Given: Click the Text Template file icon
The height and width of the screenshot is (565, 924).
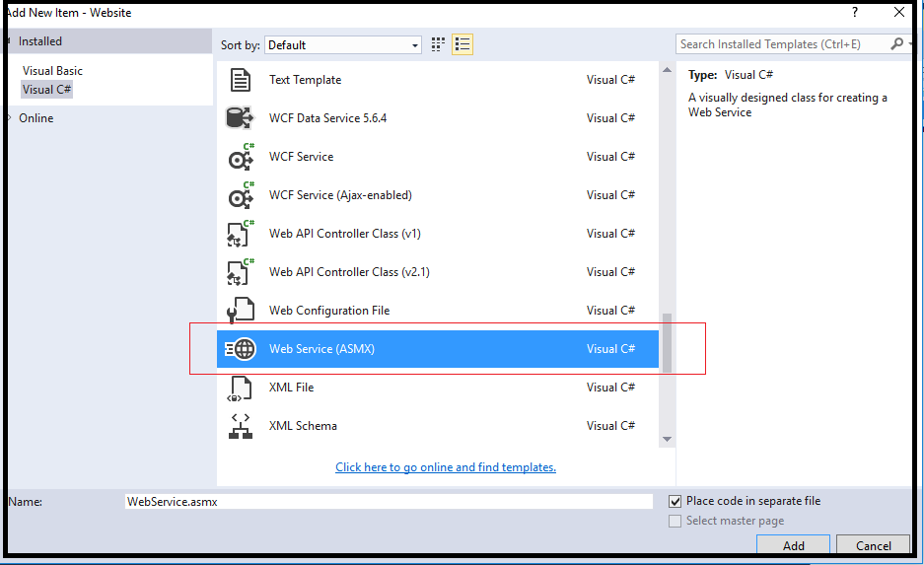Looking at the screenshot, I should [241, 80].
